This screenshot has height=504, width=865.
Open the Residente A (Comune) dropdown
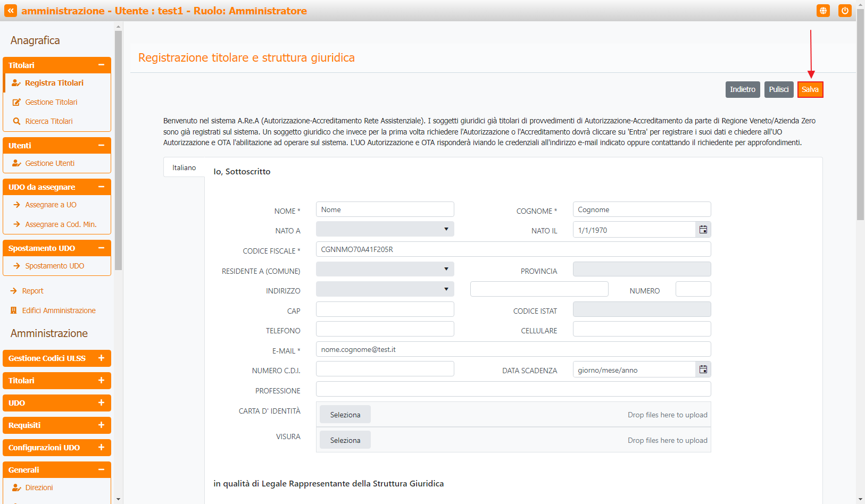(x=385, y=269)
